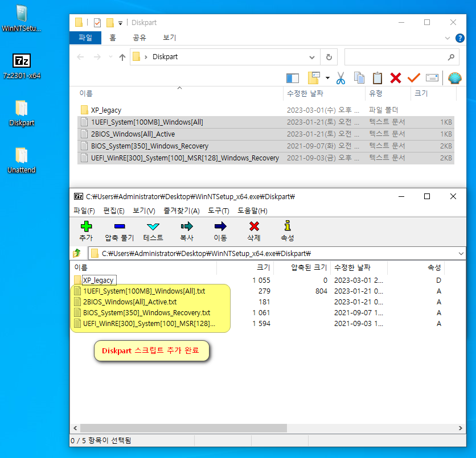The image size is (476, 458).
Task: Click the 7-Zip Move (이동) button
Action: (x=220, y=231)
